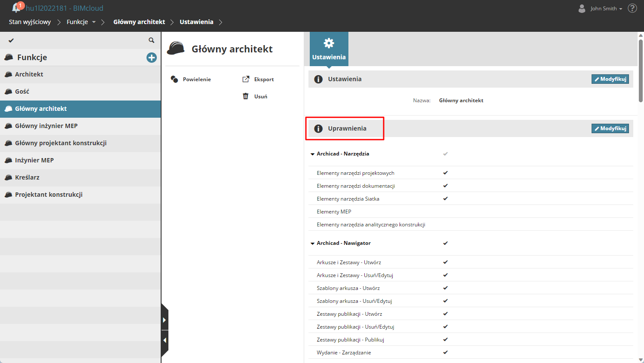Open the Funkcje breadcrumb dropdown arrow
The width and height of the screenshot is (644, 363).
[x=94, y=22]
